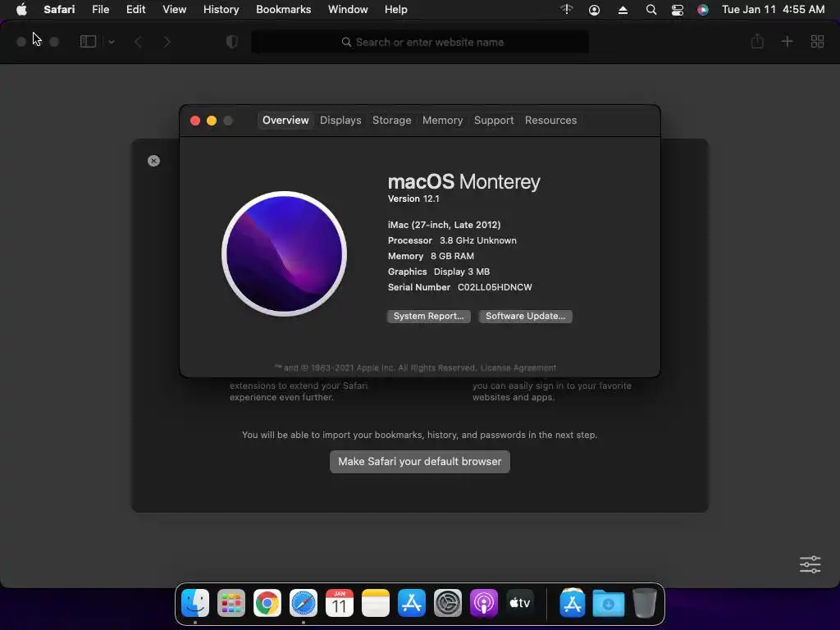Open Spotlight search magnifier icon
Image resolution: width=840 pixels, height=630 pixels.
[x=651, y=10]
